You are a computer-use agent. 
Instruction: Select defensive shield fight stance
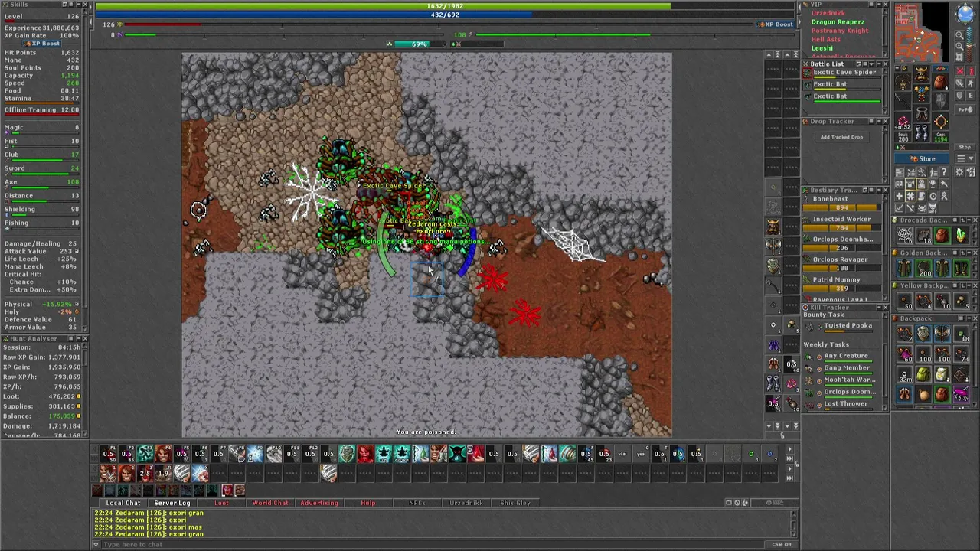(x=959, y=96)
